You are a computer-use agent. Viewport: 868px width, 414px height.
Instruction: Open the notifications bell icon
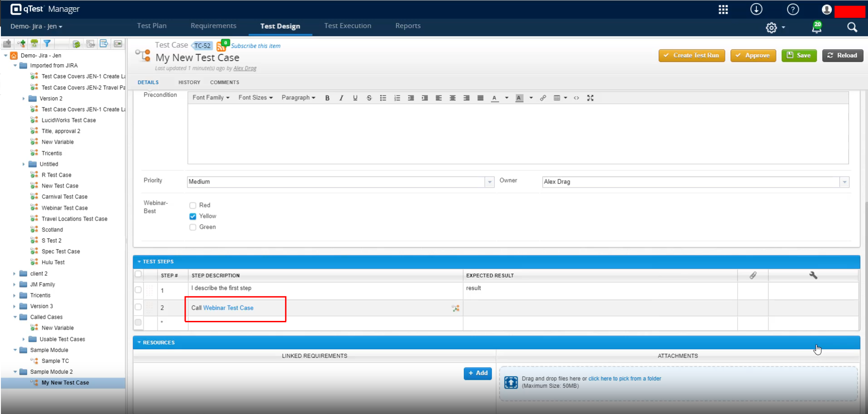point(817,28)
